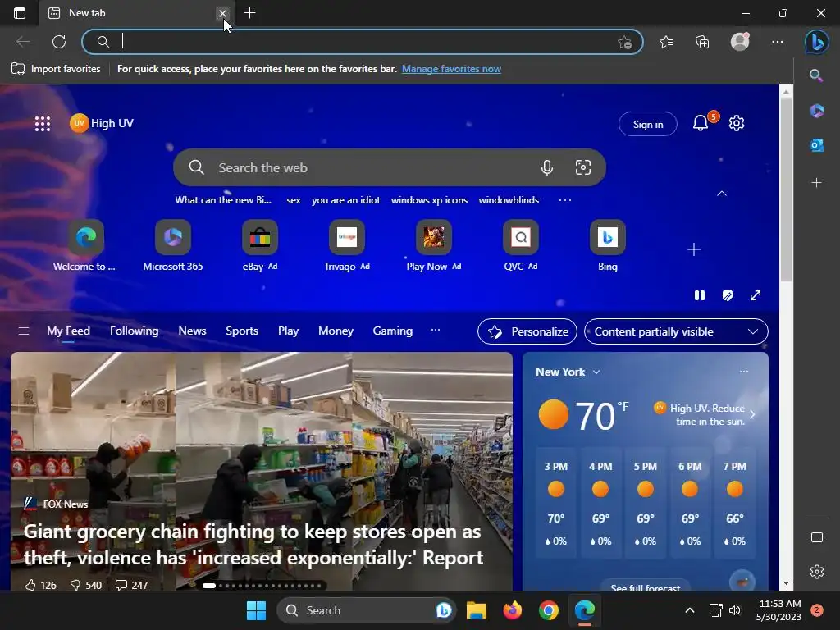
Task: Collapse quick links with chevron up
Action: pos(722,194)
